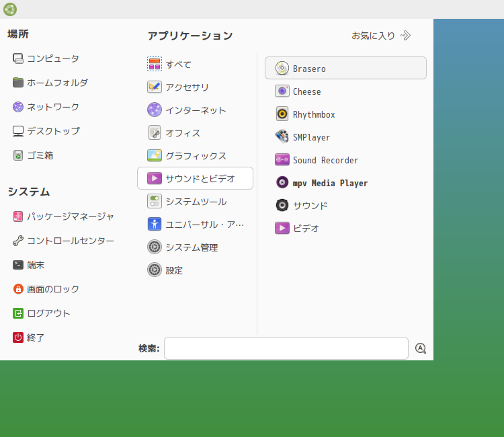Launch the Cheese webcam icon
This screenshot has width=504, height=437.
click(282, 91)
